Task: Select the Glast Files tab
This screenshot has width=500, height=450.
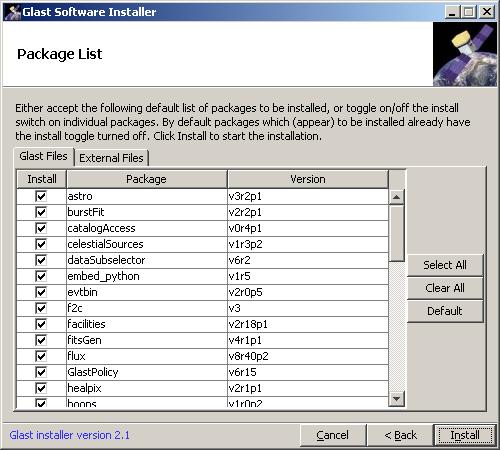Action: [x=44, y=156]
